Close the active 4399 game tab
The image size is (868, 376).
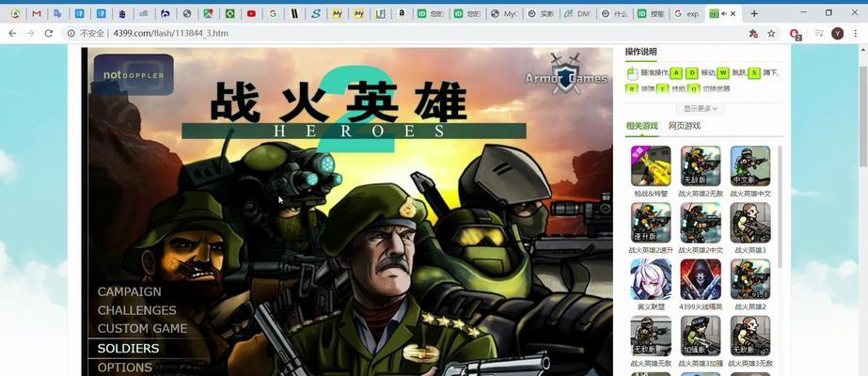coord(734,14)
